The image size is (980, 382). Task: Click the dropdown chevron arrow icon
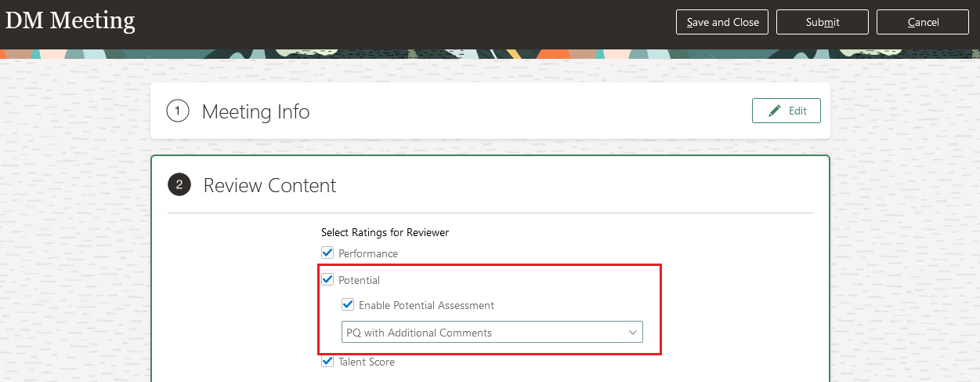633,333
